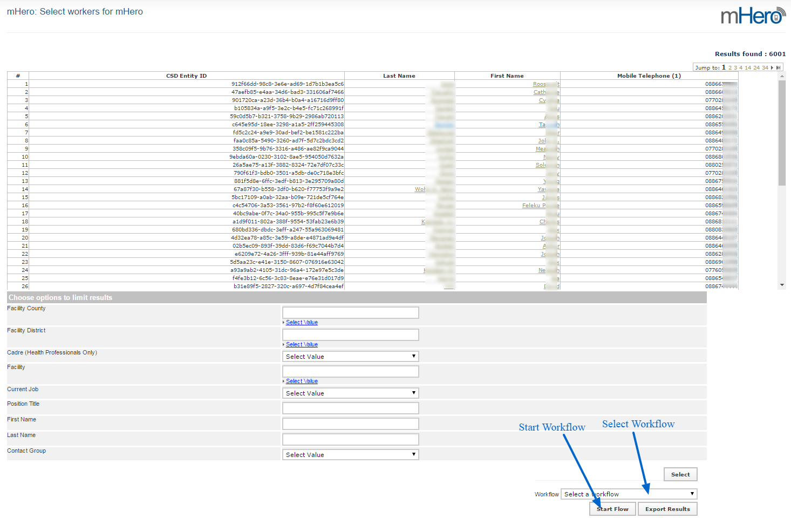This screenshot has width=791, height=532.
Task: Click the Export Results button
Action: point(667,509)
